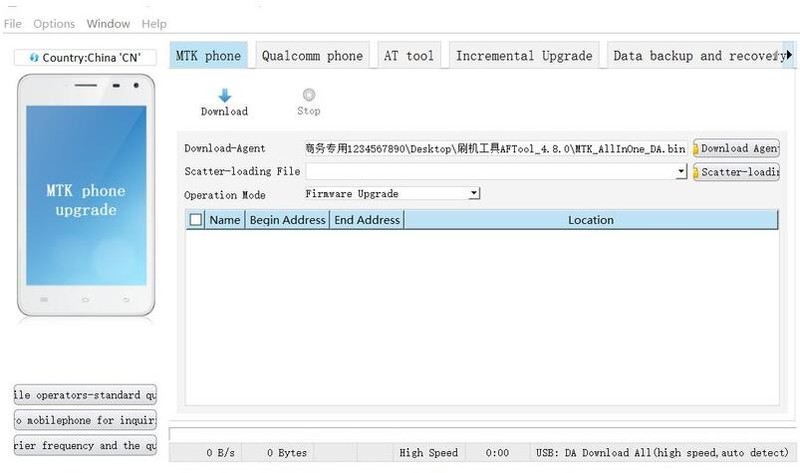This screenshot has width=800, height=473.
Task: Click the 'High Speed' status entry
Action: 429,453
